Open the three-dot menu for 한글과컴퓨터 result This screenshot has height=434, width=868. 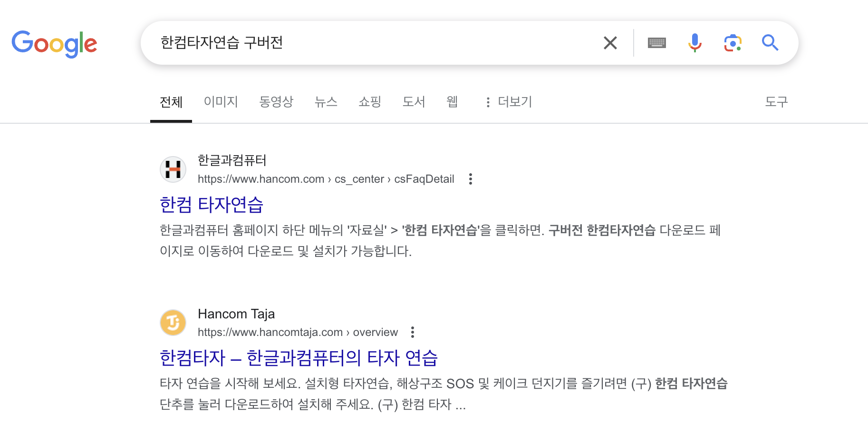pyautogui.click(x=470, y=179)
